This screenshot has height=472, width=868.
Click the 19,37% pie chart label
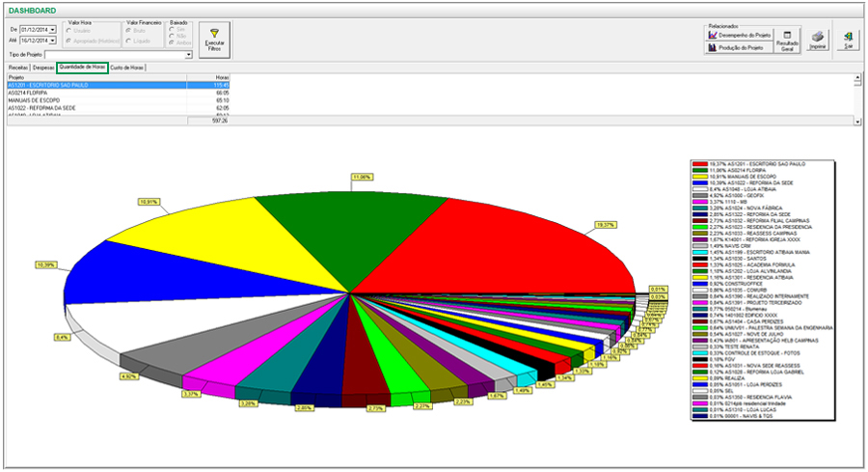tap(606, 225)
